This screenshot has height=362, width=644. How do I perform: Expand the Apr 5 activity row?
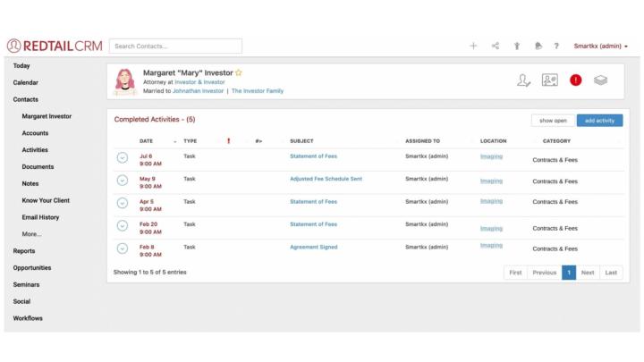click(x=122, y=203)
